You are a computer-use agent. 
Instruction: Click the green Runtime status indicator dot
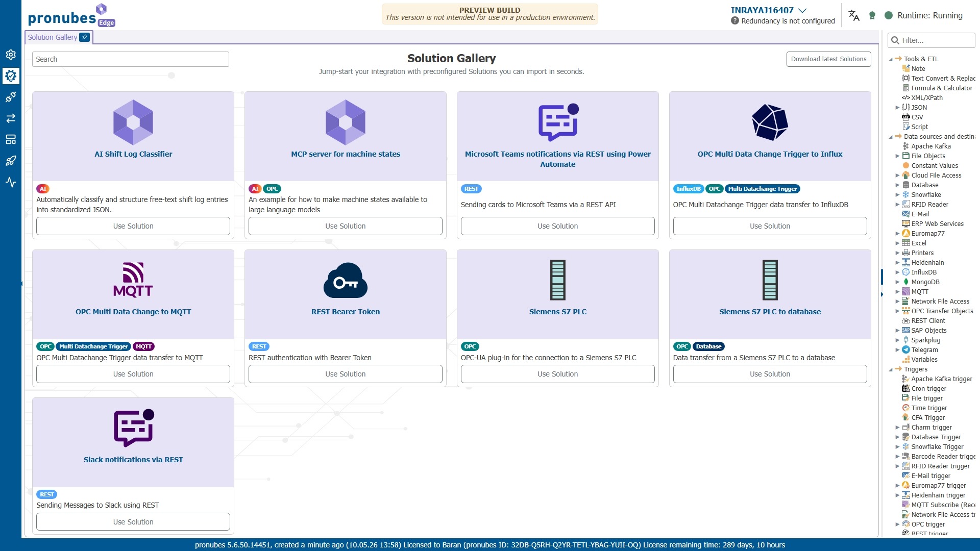point(889,15)
